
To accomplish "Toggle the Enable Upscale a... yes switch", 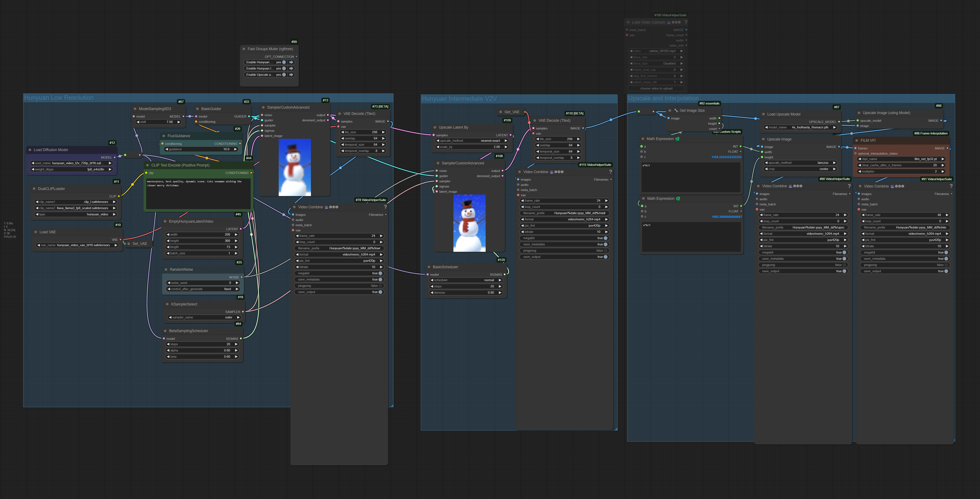I will pos(284,75).
